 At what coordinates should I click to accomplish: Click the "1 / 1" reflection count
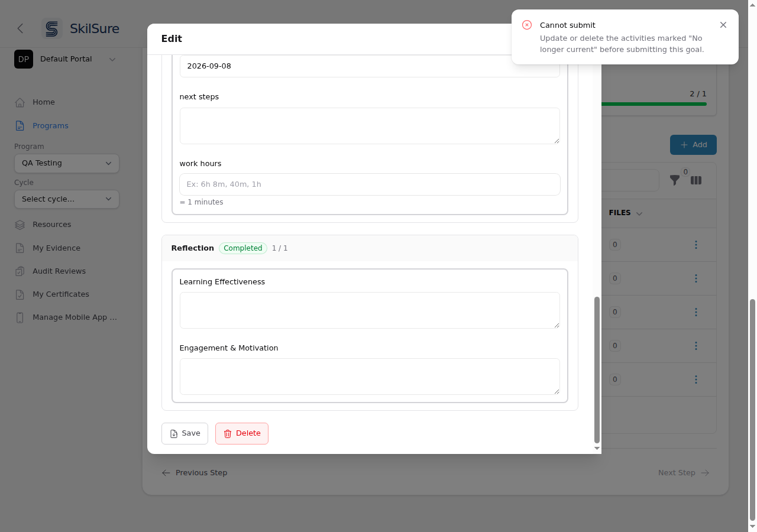[280, 248]
